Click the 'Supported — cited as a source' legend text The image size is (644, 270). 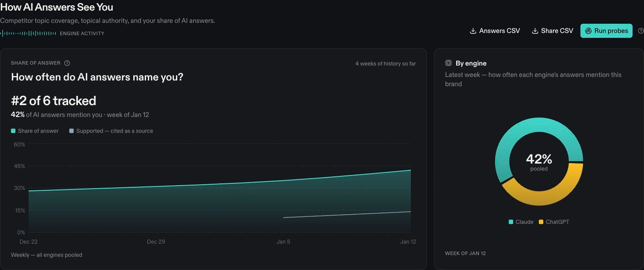[x=114, y=131]
